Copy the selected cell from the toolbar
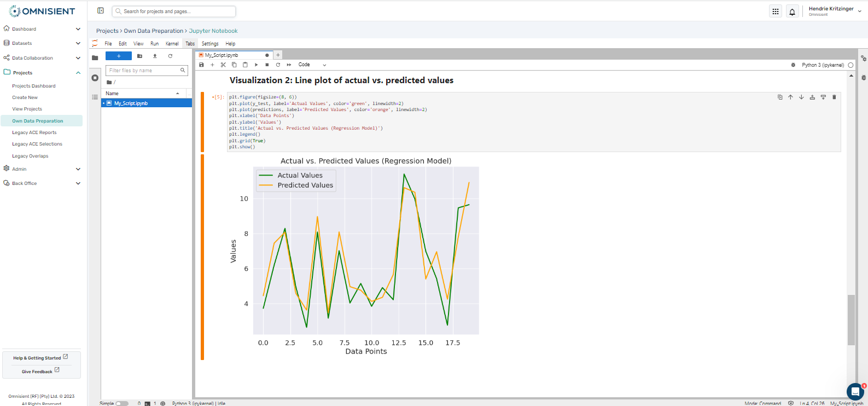The width and height of the screenshot is (868, 406). coord(234,65)
